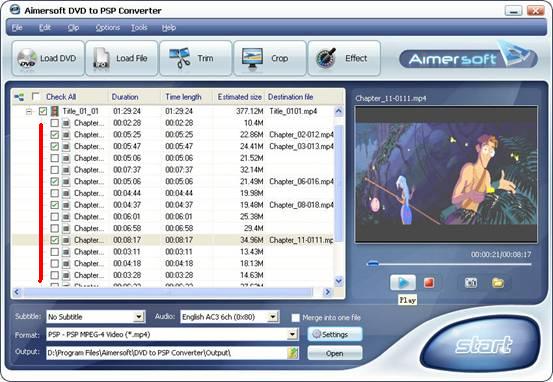This screenshot has width=553, height=382.
Task: Uncheck the Title_01_01 checkbox
Action: click(43, 111)
